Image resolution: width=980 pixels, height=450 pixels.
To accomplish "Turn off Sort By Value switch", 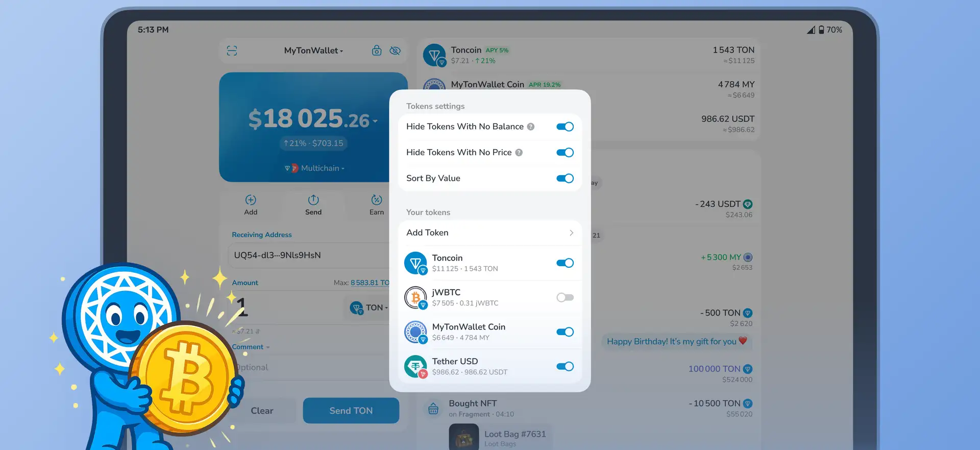I will (x=565, y=178).
